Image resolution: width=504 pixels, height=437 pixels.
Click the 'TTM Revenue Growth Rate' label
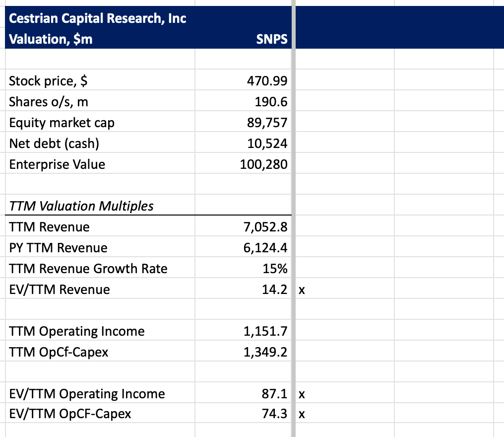pos(88,269)
